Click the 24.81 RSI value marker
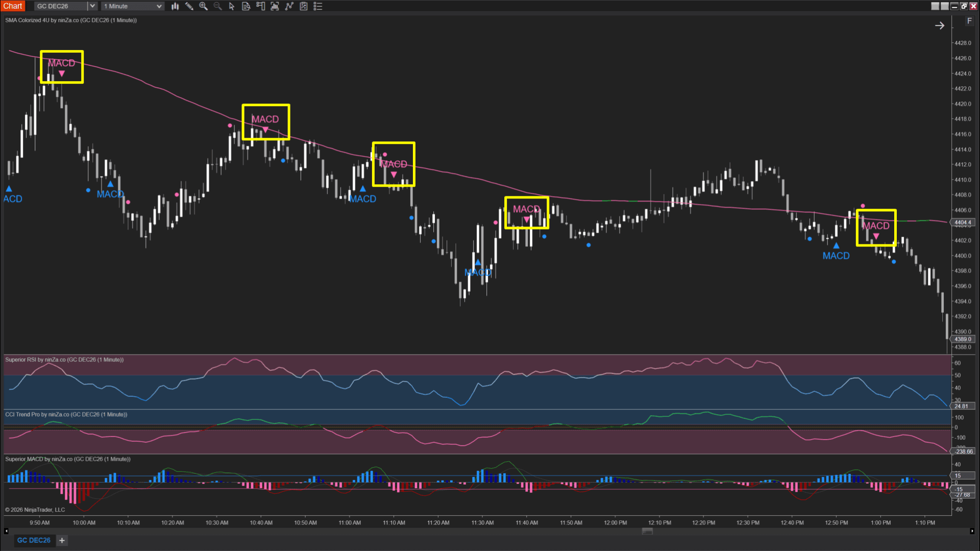The height and width of the screenshot is (551, 980). tap(963, 406)
